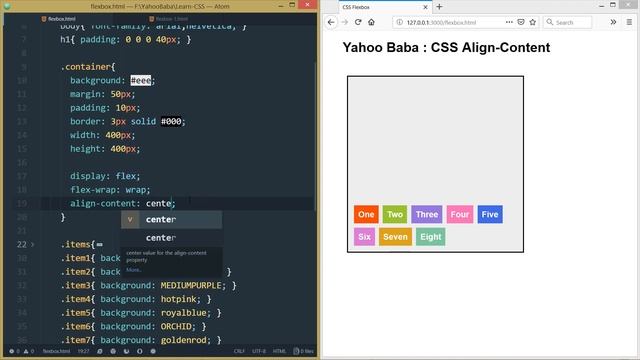The width and height of the screenshot is (640, 360).
Task: Click the display: flex line
Action: click(x=105, y=176)
